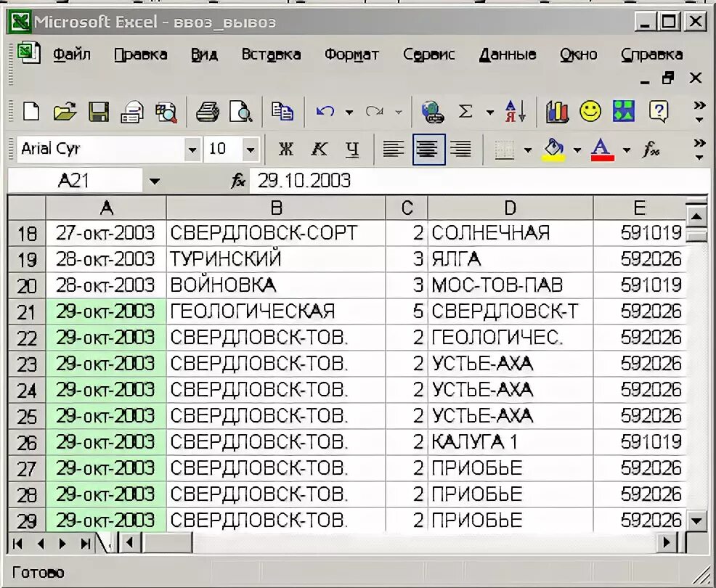Click the Excel document icon in menu bar
Viewport: 716px width, 588px height.
coord(29,53)
